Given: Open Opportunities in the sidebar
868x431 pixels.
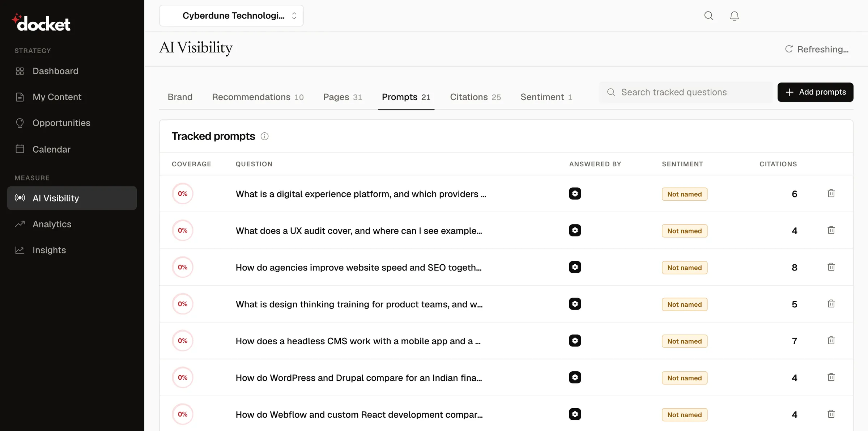Looking at the screenshot, I should coord(72,123).
